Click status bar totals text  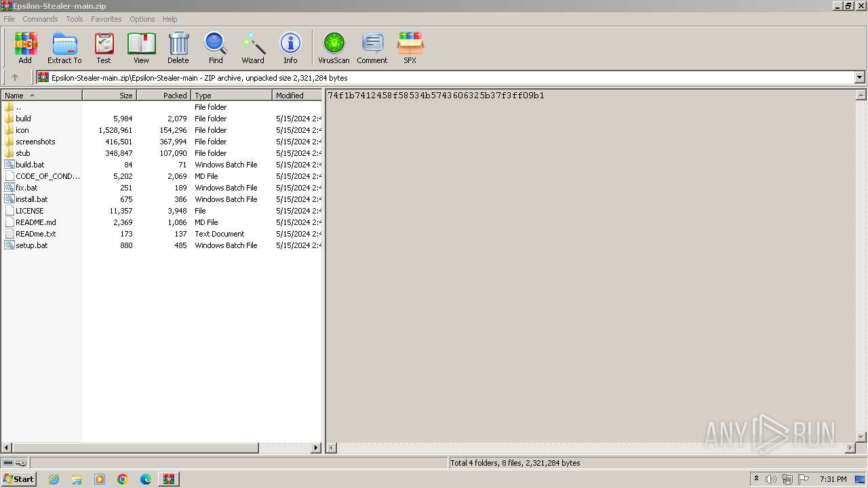pos(515,463)
